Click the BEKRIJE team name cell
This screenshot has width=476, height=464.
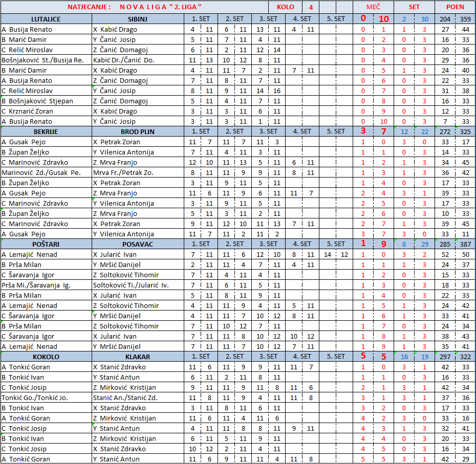coord(46,131)
